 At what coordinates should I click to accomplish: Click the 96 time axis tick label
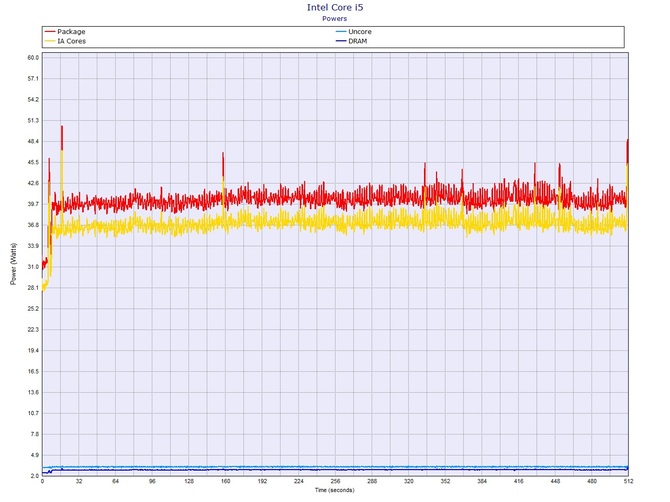tap(152, 481)
